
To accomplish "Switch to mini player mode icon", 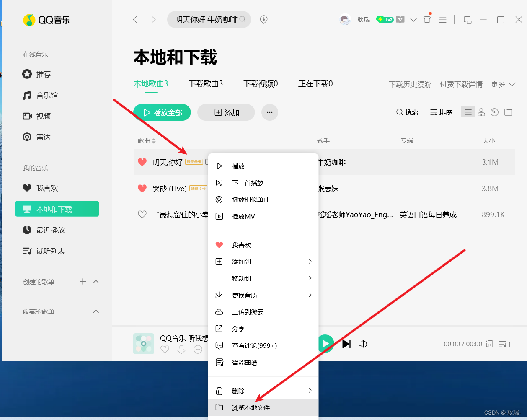I will tap(468, 20).
